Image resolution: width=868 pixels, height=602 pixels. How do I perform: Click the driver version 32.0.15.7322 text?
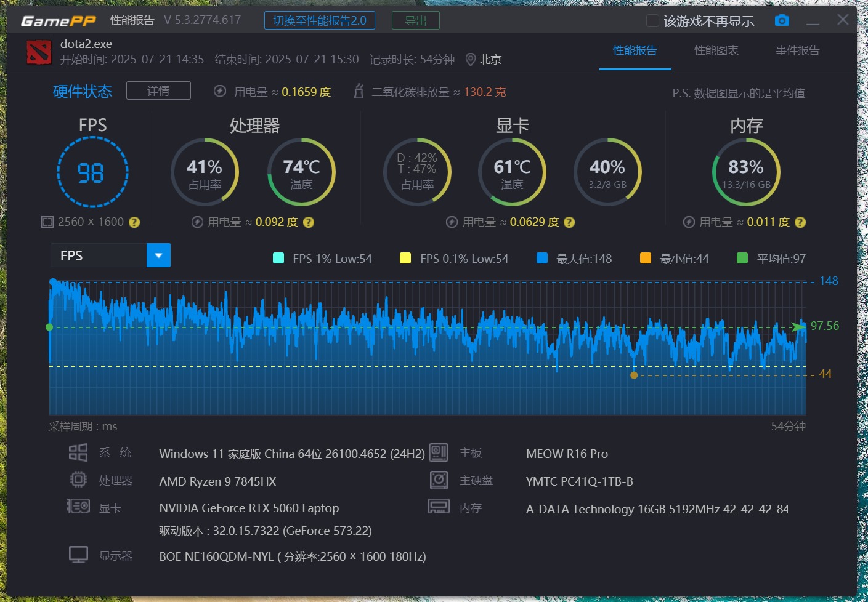tap(266, 531)
